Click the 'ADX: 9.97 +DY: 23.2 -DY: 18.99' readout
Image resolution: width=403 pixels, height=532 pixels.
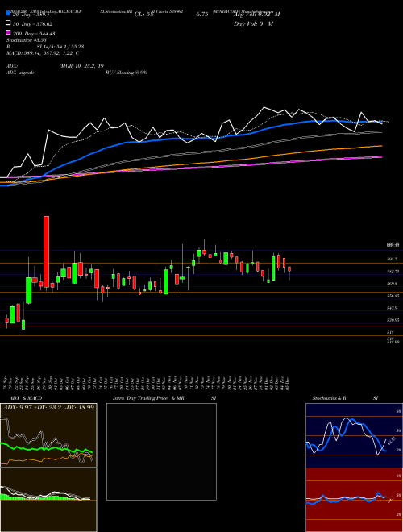(49, 407)
